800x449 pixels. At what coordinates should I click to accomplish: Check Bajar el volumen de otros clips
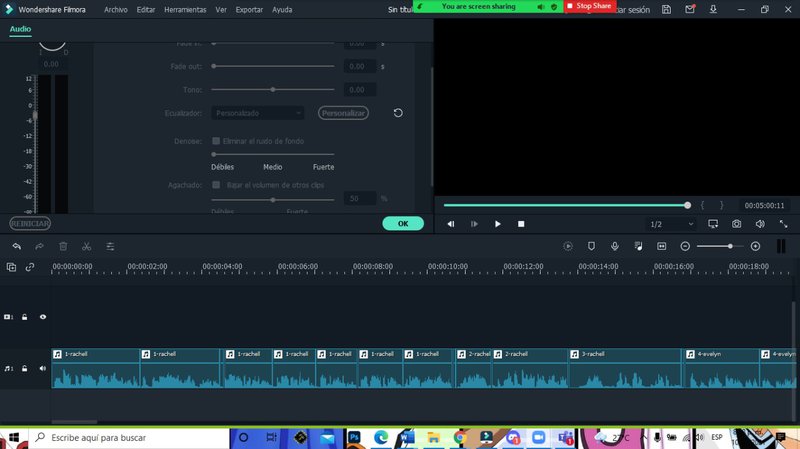(x=216, y=185)
